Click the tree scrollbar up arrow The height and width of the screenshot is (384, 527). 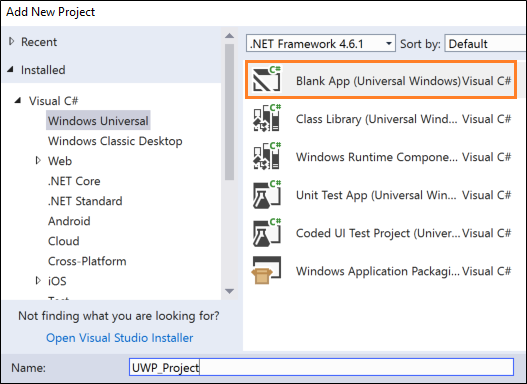point(230,36)
